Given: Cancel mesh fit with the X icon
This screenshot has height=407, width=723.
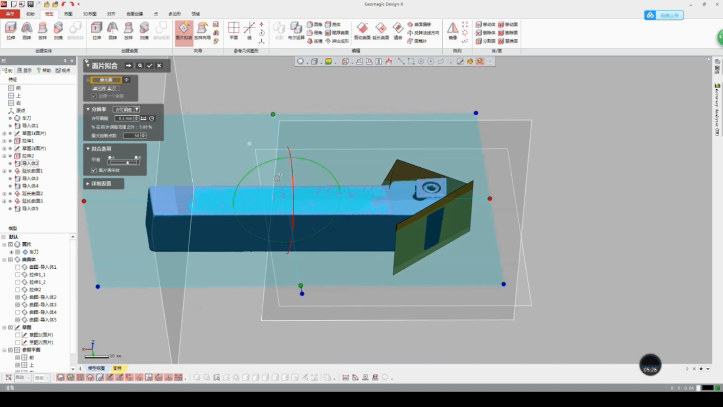Looking at the screenshot, I should coord(159,65).
